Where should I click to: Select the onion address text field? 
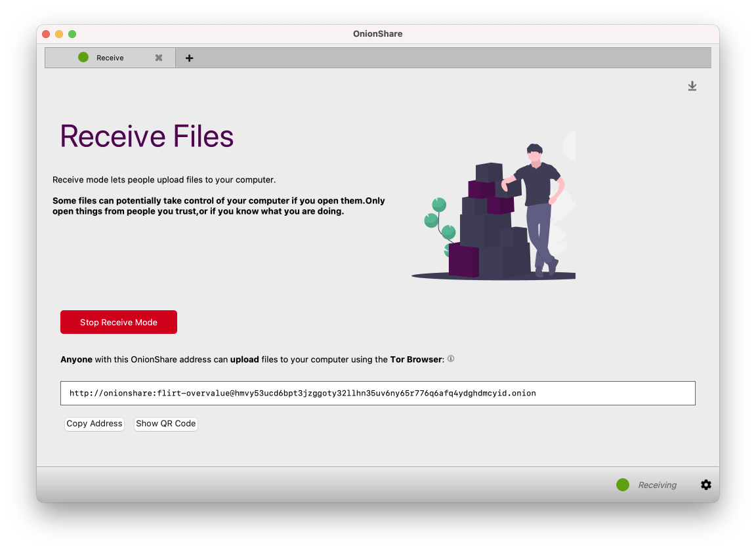378,393
